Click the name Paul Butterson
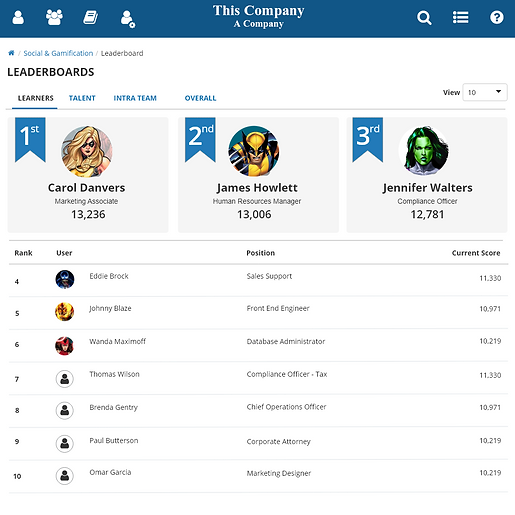The width and height of the screenshot is (515, 515). (x=114, y=440)
